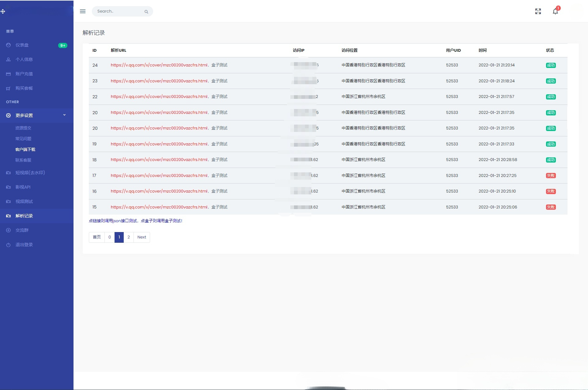Click the 账户充值 recharge icon
588x390 pixels.
(x=8, y=74)
